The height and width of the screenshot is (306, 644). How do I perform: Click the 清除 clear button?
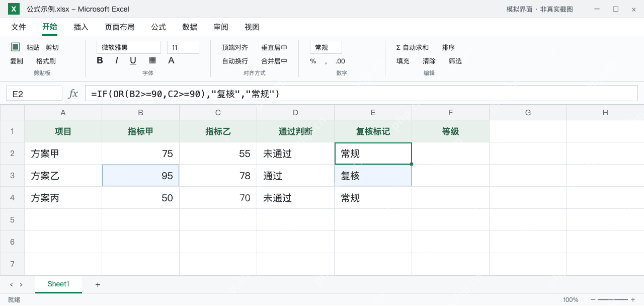tap(429, 61)
